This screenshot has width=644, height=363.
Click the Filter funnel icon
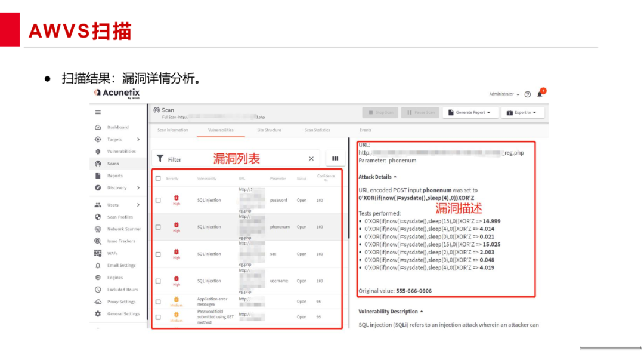point(160,159)
